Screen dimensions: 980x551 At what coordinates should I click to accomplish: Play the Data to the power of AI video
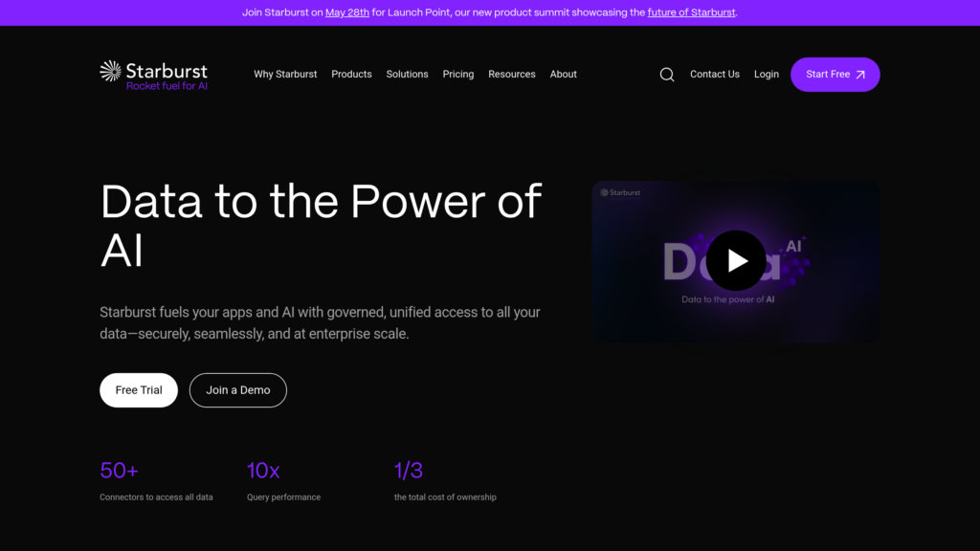coord(736,260)
